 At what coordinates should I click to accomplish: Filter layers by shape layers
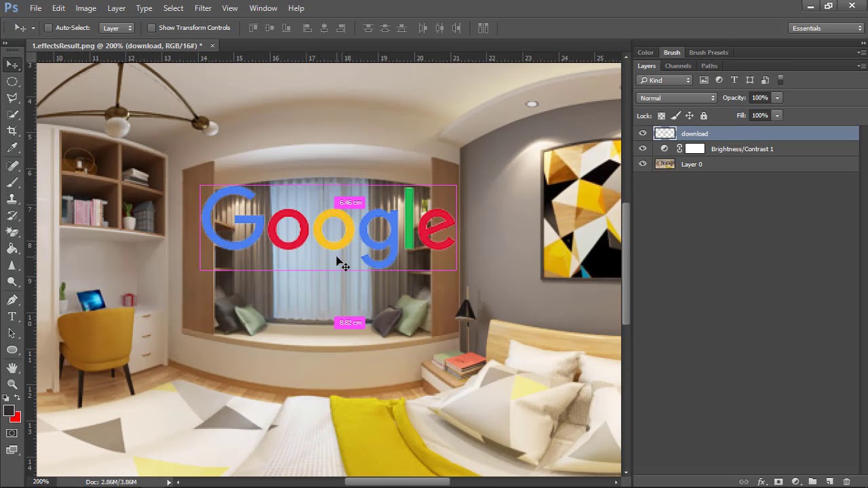point(750,80)
